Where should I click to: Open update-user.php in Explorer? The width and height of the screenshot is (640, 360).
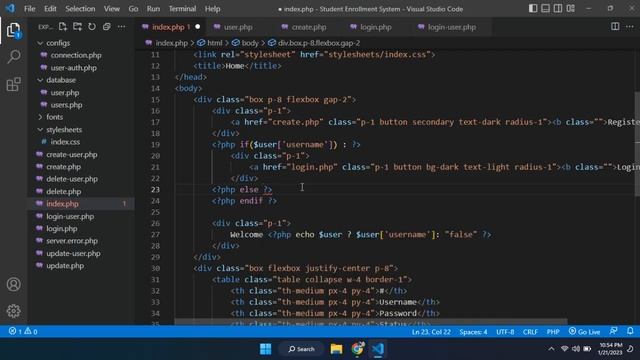pyautogui.click(x=73, y=253)
